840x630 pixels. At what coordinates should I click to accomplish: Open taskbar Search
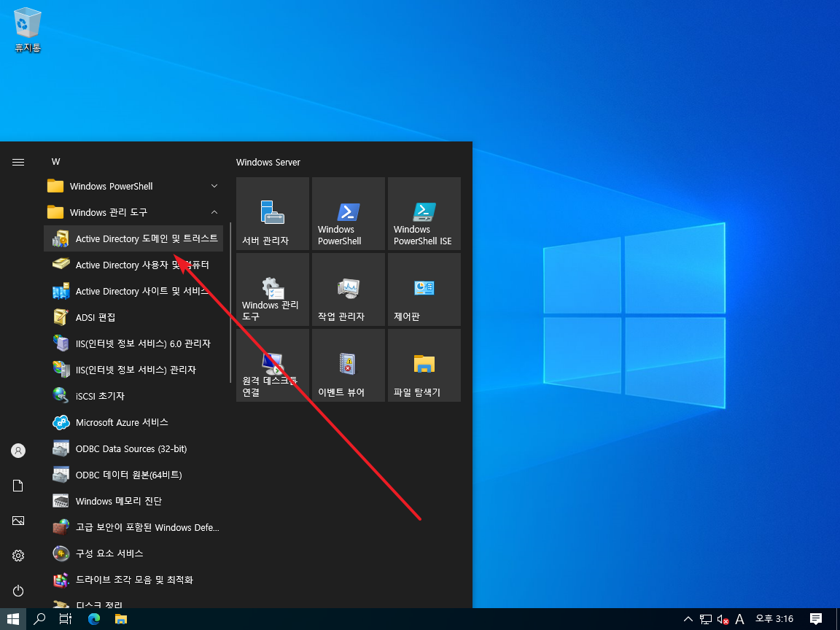pyautogui.click(x=39, y=619)
